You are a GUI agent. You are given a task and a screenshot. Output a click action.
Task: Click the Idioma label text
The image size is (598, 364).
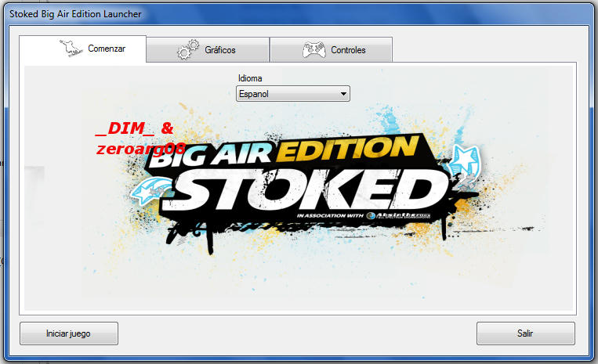[250, 78]
